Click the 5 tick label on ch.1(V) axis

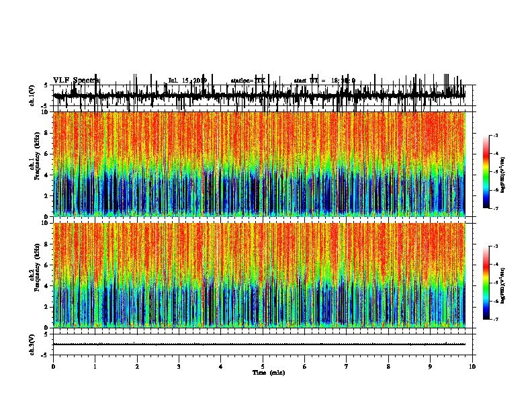pos(46,85)
